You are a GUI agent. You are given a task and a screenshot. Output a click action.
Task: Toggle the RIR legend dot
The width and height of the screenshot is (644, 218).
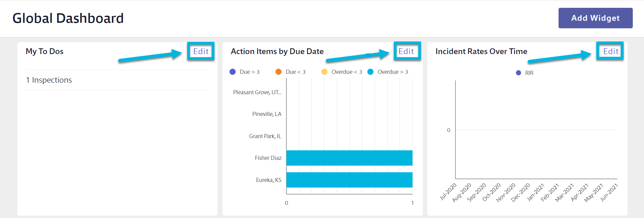point(518,73)
